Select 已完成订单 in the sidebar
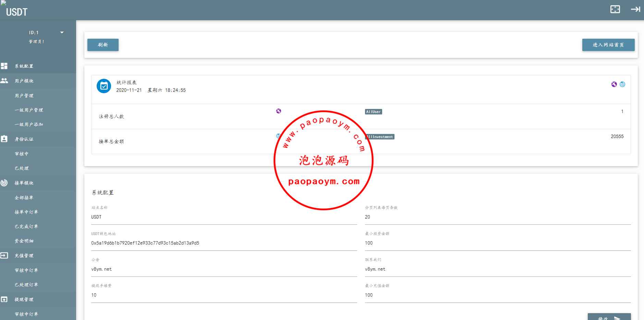Screen dimensions: 644x320 [26, 226]
